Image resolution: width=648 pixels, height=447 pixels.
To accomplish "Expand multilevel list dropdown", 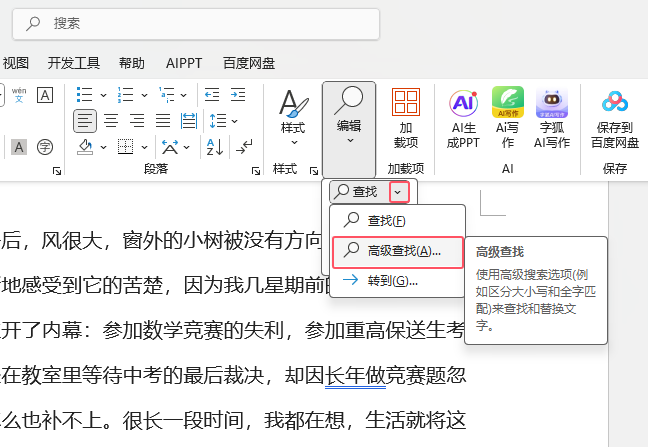I will pos(184,95).
